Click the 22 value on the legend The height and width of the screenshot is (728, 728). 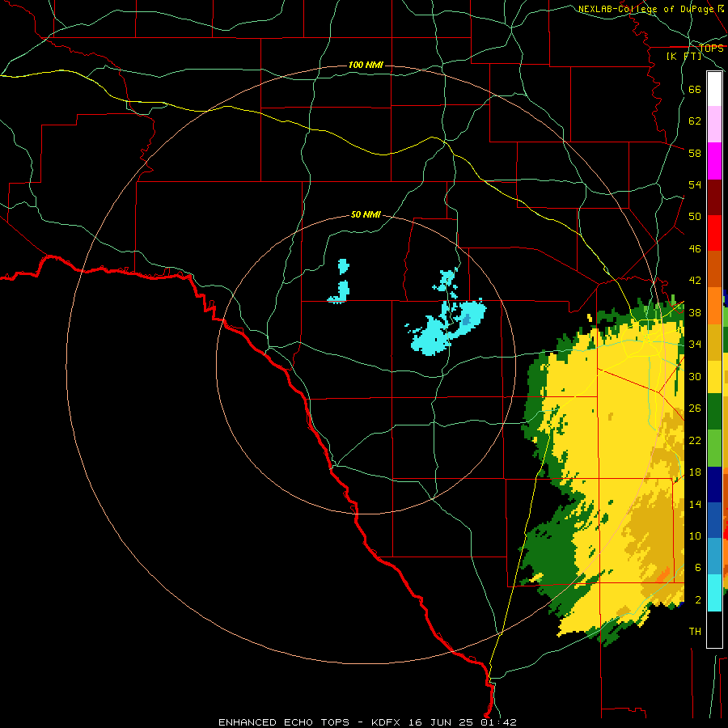695,440
